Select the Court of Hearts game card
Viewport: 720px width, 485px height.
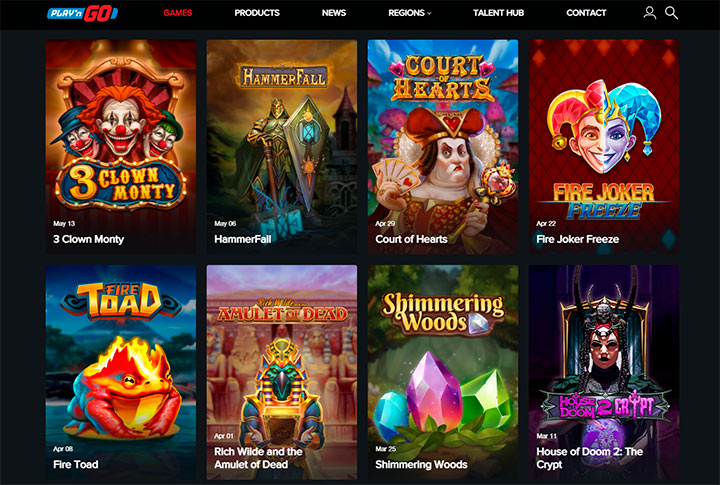(x=443, y=147)
